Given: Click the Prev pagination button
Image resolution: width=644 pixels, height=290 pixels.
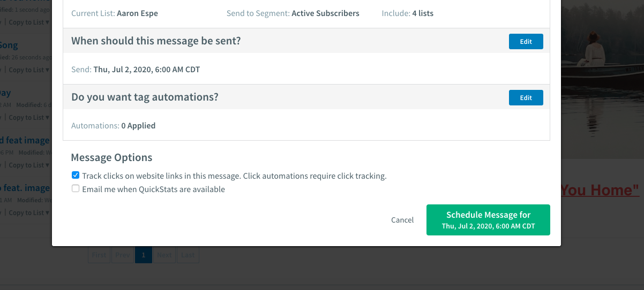Looking at the screenshot, I should [x=123, y=255].
